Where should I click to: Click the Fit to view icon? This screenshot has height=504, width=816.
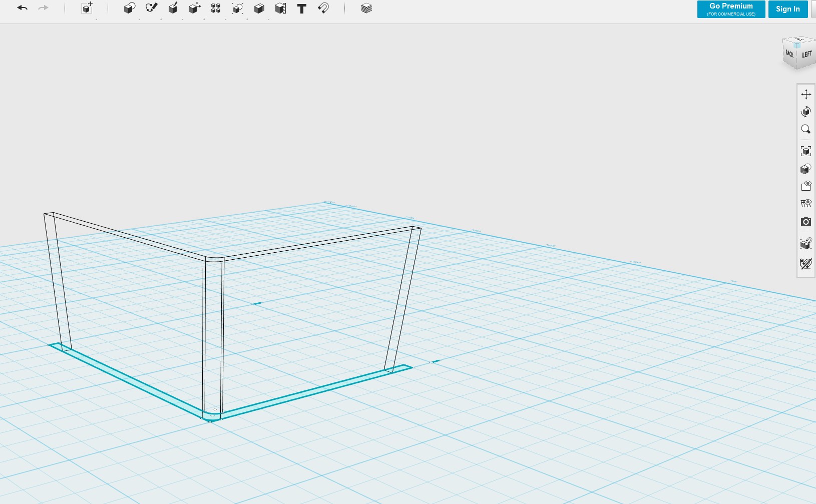pos(806,151)
